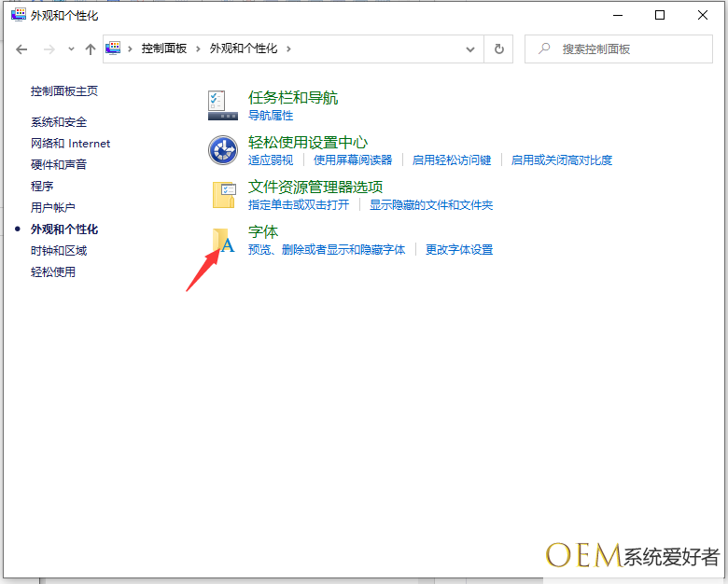The height and width of the screenshot is (584, 728).
Task: Click the Taskbar and Navigation icon
Action: [223, 105]
